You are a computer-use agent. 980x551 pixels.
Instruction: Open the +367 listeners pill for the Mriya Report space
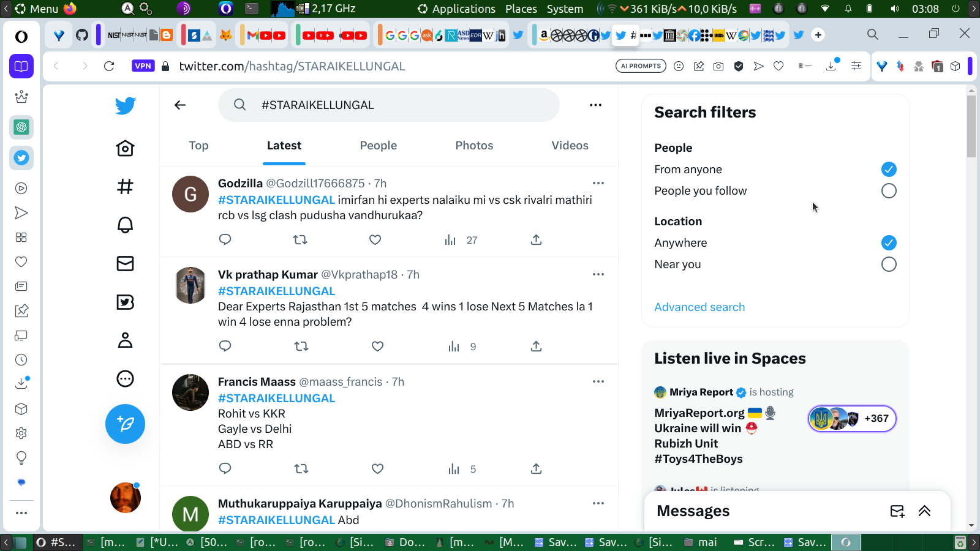click(x=852, y=419)
